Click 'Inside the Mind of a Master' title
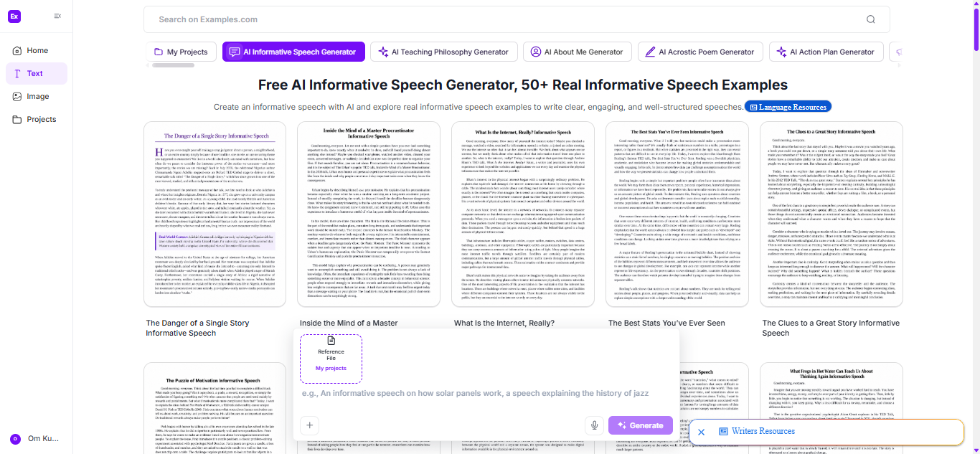980x454 pixels. point(349,323)
